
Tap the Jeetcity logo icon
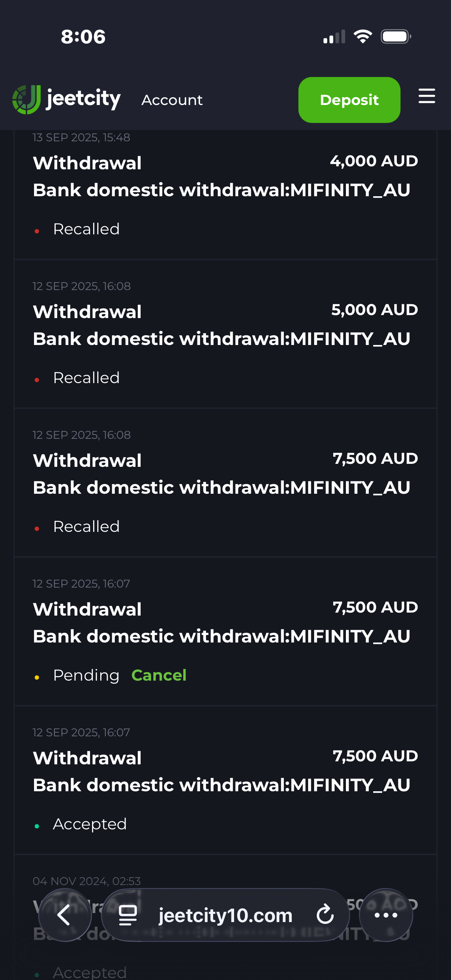pos(26,100)
